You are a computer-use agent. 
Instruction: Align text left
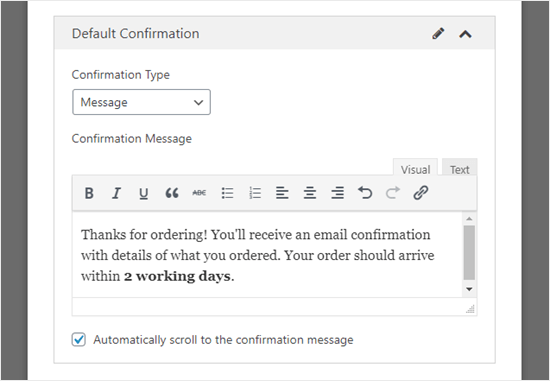(x=282, y=193)
